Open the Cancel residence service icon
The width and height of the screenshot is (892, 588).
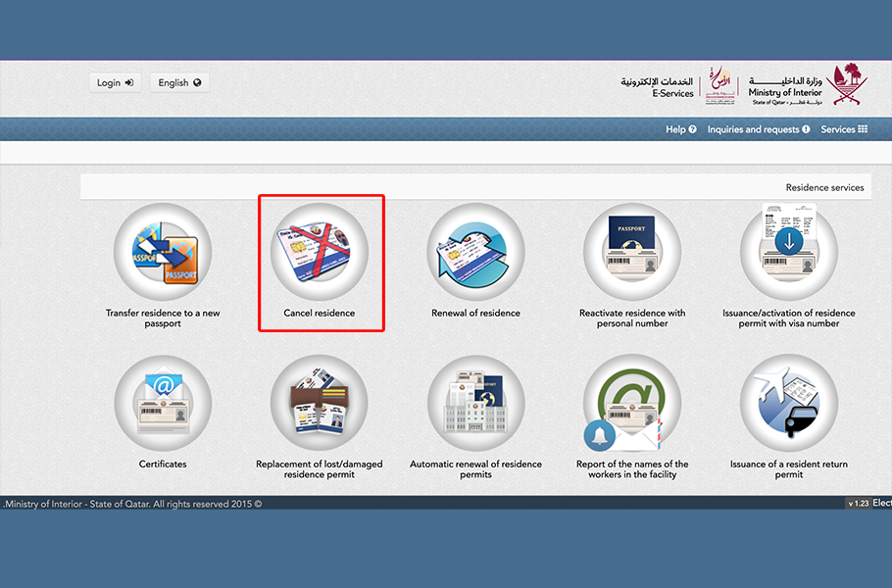coord(320,252)
